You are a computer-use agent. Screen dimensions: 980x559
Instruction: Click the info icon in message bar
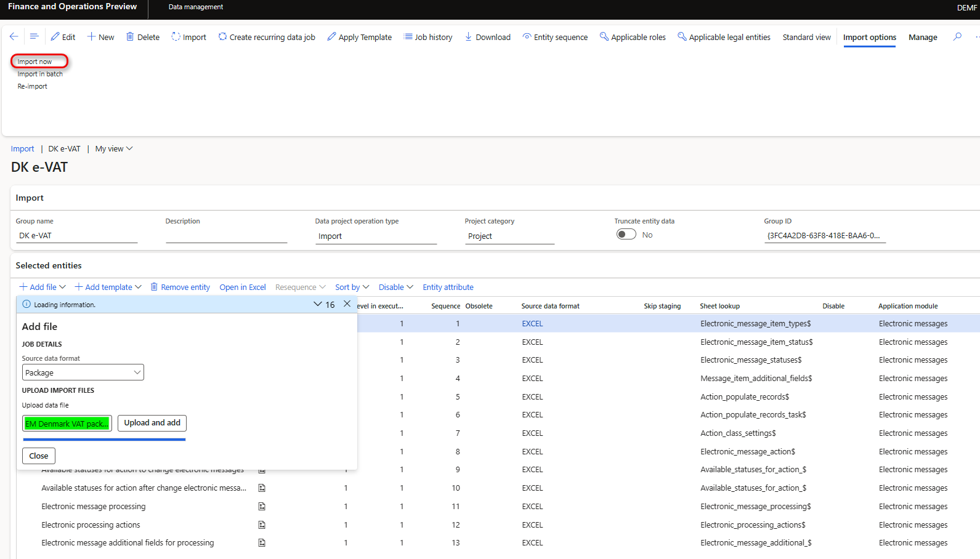click(x=26, y=304)
